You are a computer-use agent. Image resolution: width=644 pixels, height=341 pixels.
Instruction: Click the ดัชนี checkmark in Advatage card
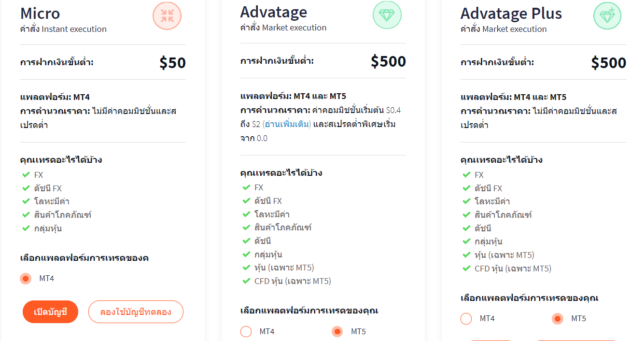coord(246,241)
